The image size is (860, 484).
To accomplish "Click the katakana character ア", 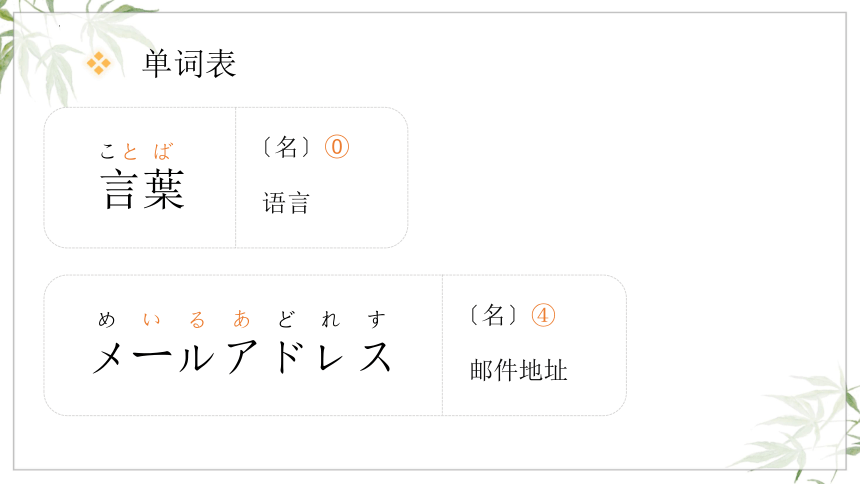I will pos(242,357).
